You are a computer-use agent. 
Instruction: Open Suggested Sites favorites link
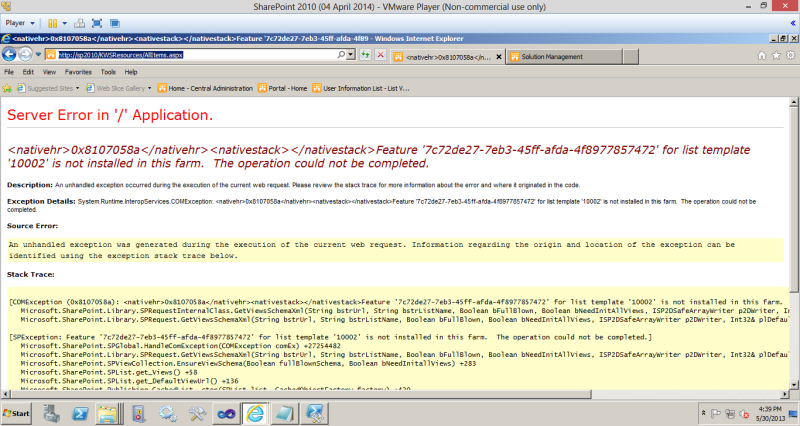coord(45,88)
